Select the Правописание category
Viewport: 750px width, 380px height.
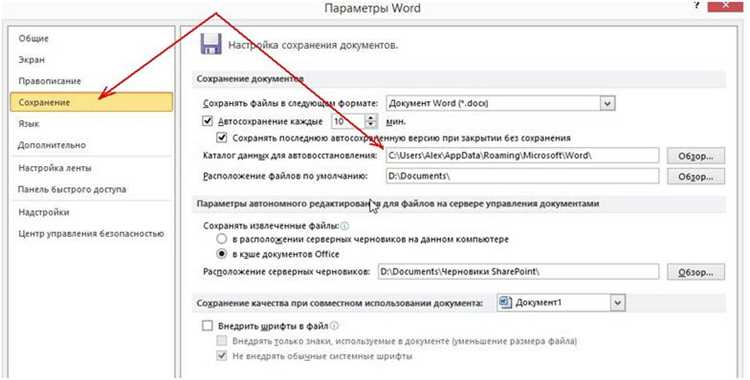(50, 81)
